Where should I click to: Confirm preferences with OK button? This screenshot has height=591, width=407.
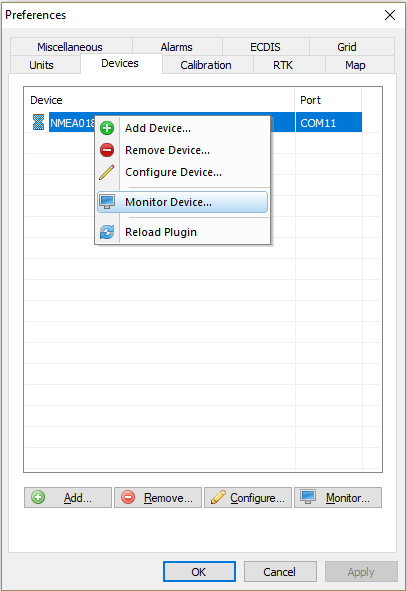click(199, 572)
